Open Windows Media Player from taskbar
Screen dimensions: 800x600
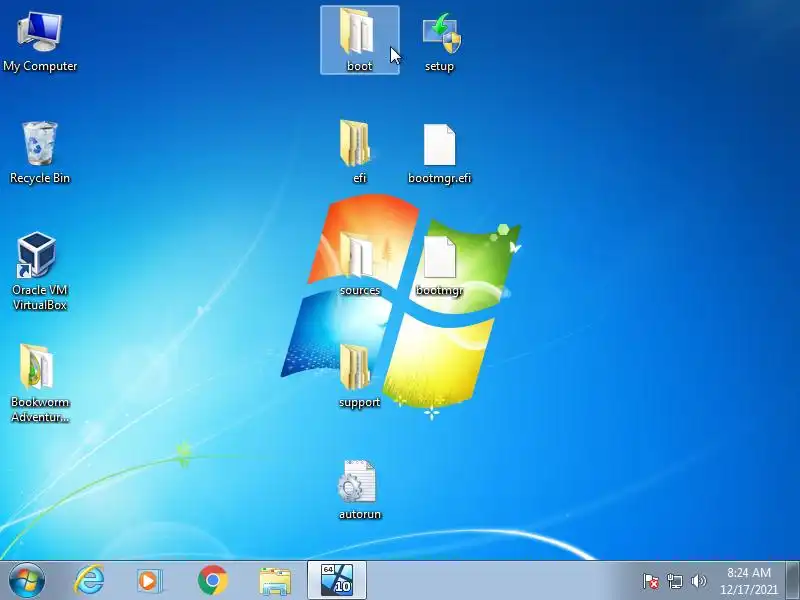(149, 581)
